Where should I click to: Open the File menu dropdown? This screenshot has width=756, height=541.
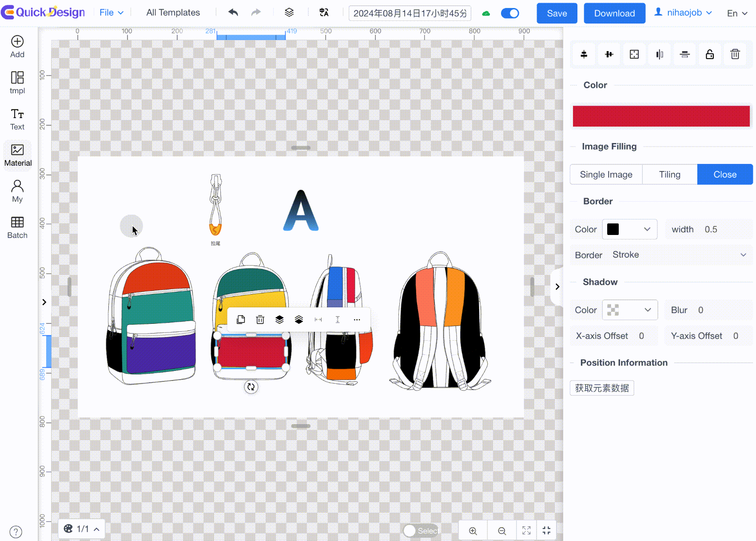pos(111,12)
